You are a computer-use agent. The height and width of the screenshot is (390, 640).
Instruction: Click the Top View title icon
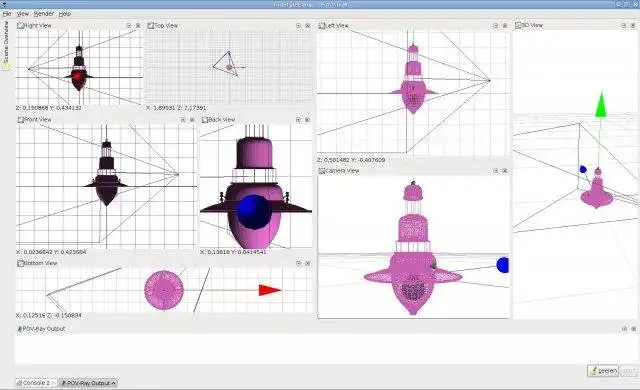click(151, 25)
